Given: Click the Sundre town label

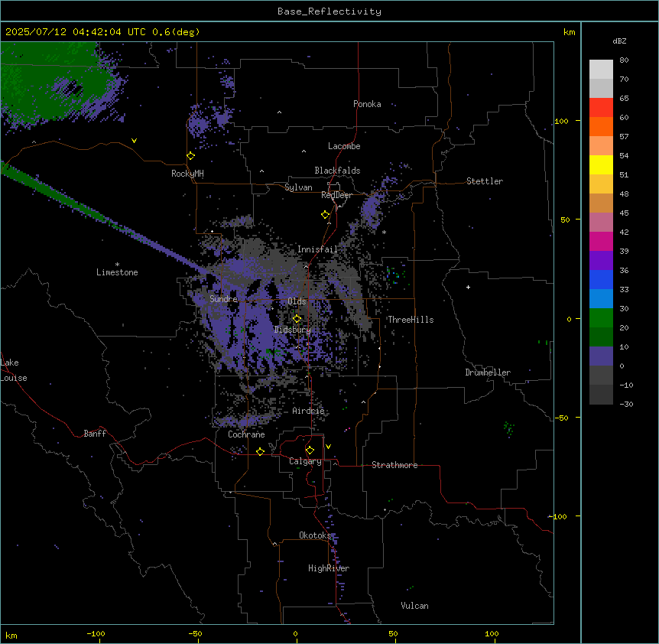Looking at the screenshot, I should [x=223, y=299].
